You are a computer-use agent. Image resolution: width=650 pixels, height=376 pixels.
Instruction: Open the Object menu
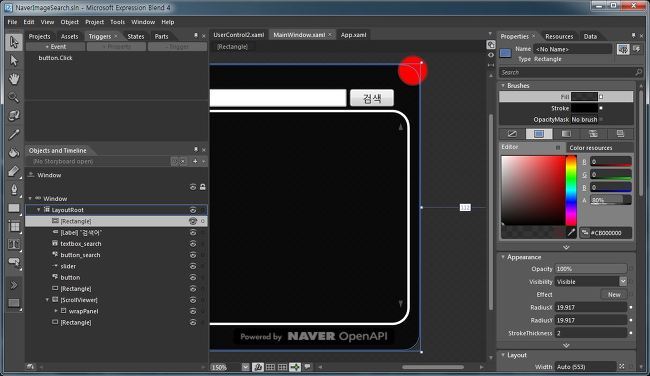pos(69,22)
